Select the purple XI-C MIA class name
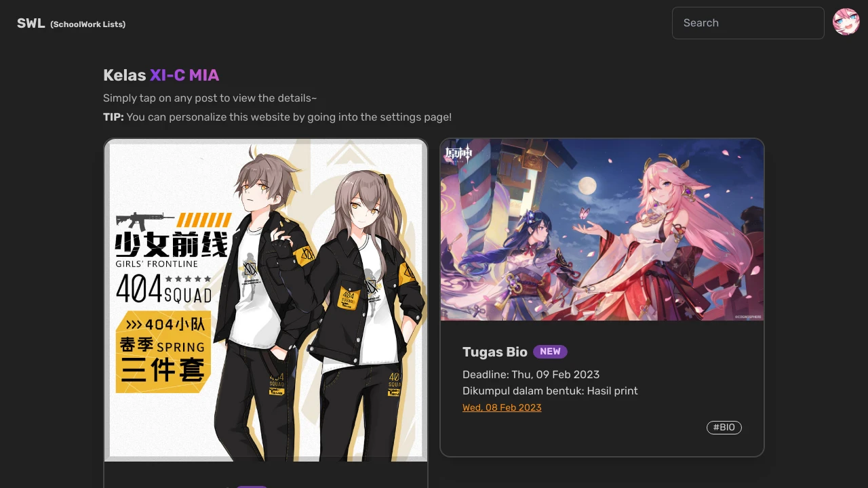 pos(184,75)
